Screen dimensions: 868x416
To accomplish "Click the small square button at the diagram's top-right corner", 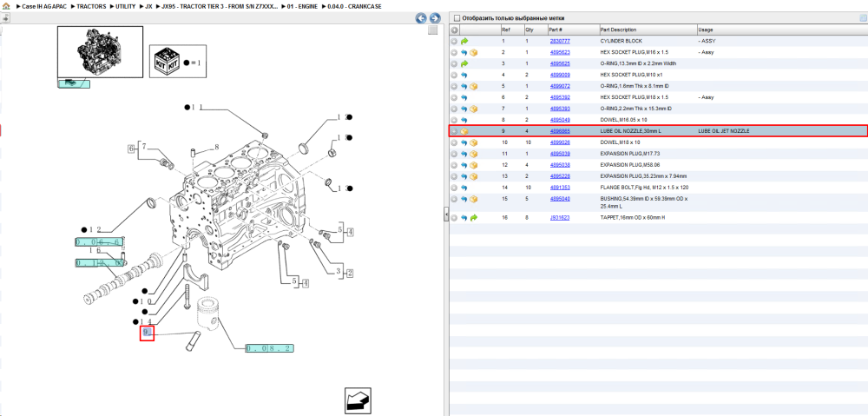I will [433, 30].
